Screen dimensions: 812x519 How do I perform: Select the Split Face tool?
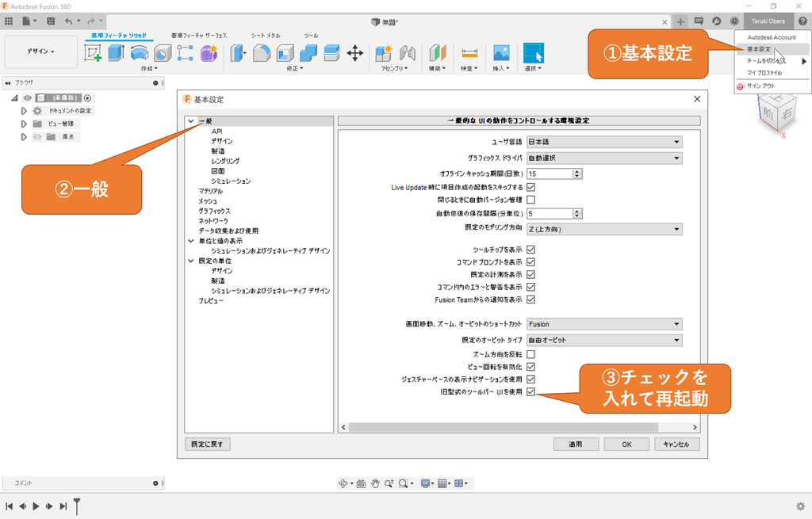331,53
